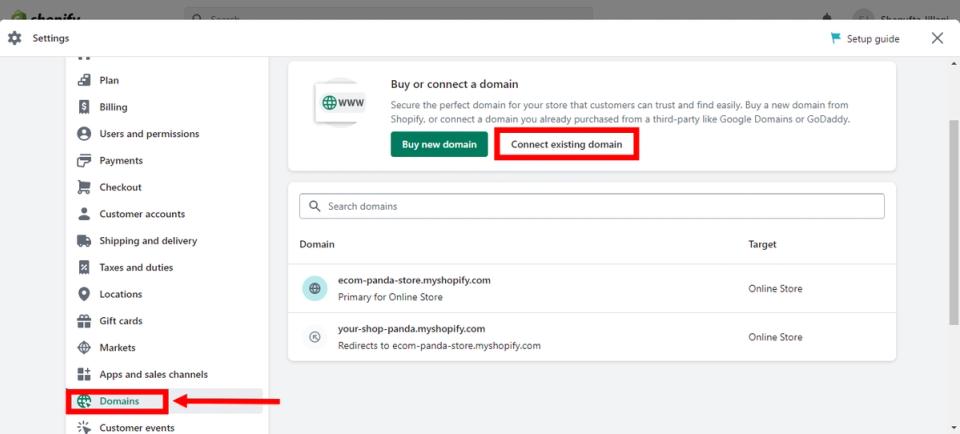Click the Buy or connect a domain heading

pos(454,84)
